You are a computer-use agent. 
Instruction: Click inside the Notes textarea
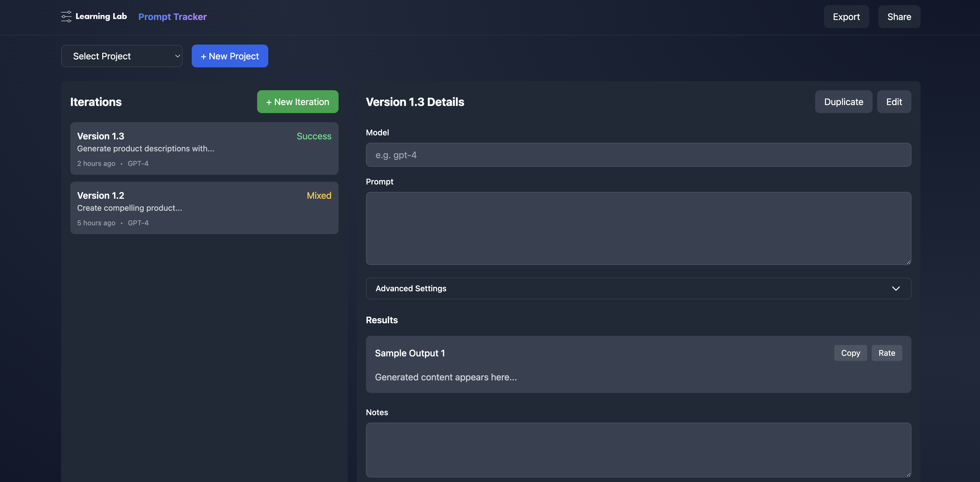click(638, 450)
